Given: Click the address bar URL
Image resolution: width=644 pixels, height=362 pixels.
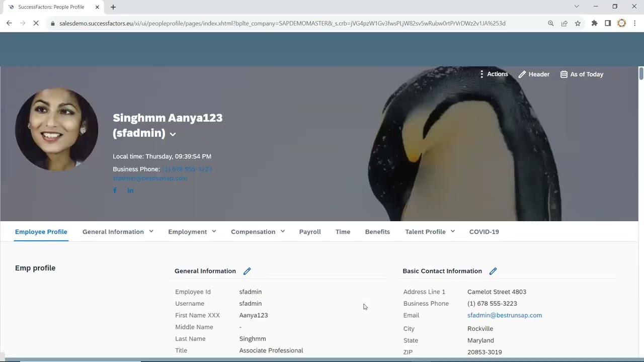Looking at the screenshot, I should point(282,23).
